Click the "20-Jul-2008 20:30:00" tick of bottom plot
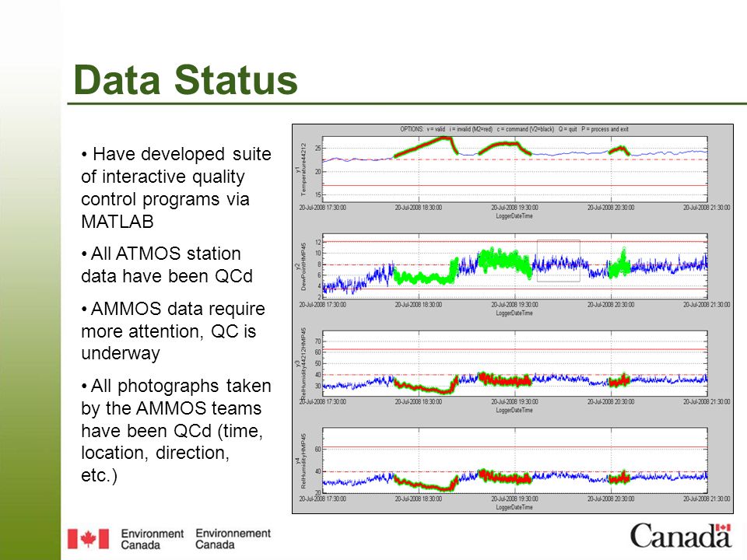Image resolution: width=747 pixels, height=560 pixels. (x=611, y=499)
